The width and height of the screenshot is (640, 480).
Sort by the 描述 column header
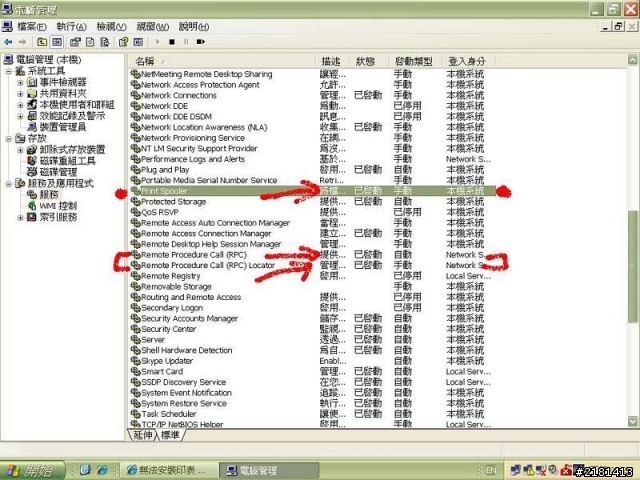click(333, 62)
